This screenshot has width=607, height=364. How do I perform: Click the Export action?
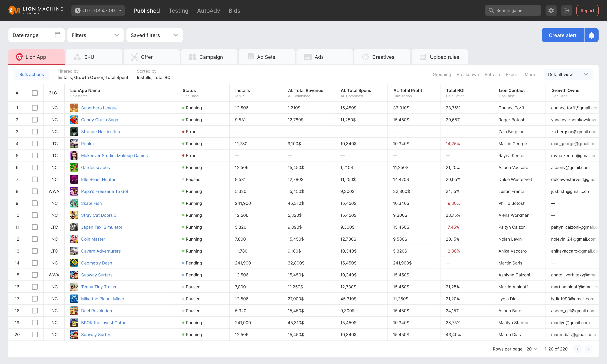(512, 74)
